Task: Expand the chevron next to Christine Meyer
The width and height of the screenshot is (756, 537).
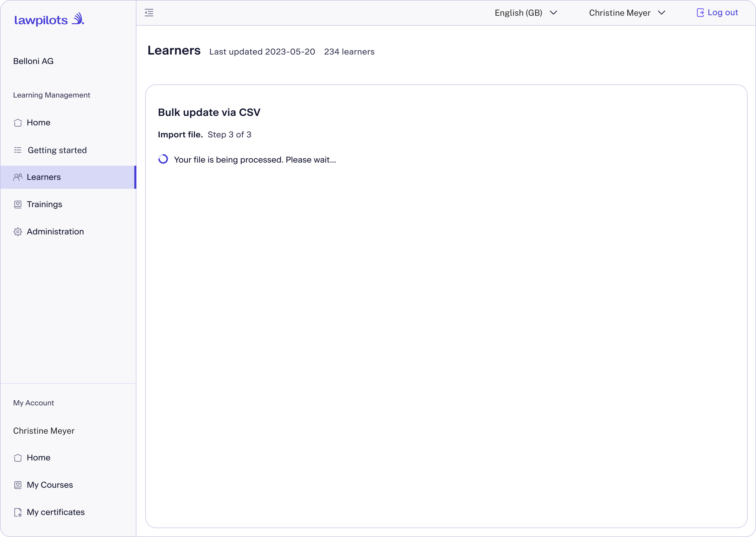Action: coord(661,13)
